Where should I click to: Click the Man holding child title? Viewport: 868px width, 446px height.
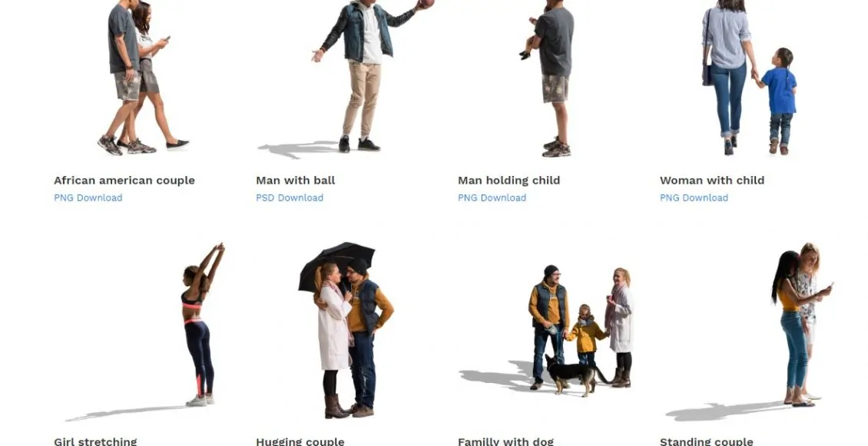(x=509, y=180)
